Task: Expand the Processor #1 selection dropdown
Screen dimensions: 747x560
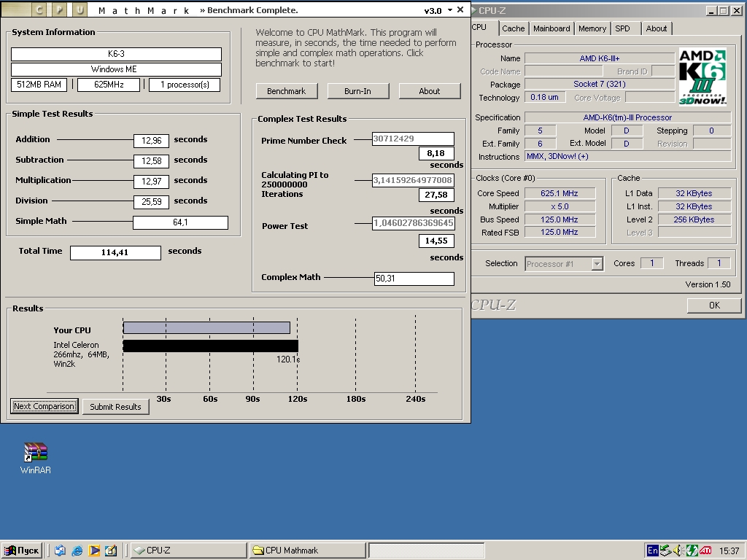Action: tap(597, 264)
